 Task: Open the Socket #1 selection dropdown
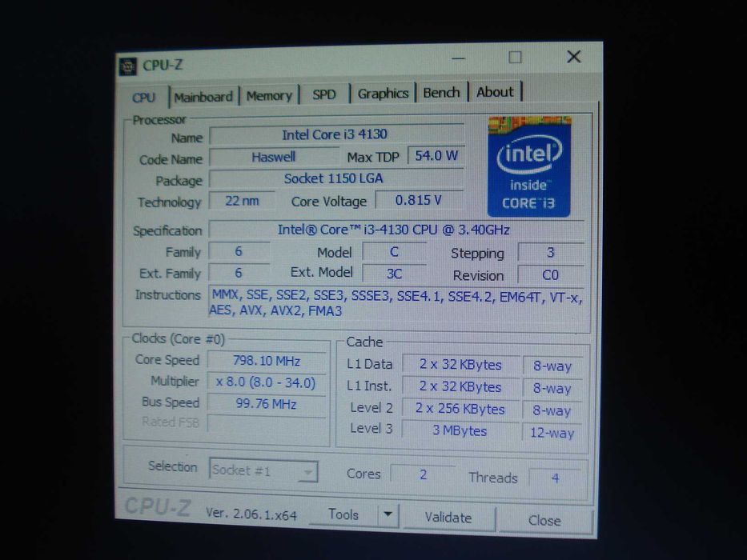tap(263, 470)
